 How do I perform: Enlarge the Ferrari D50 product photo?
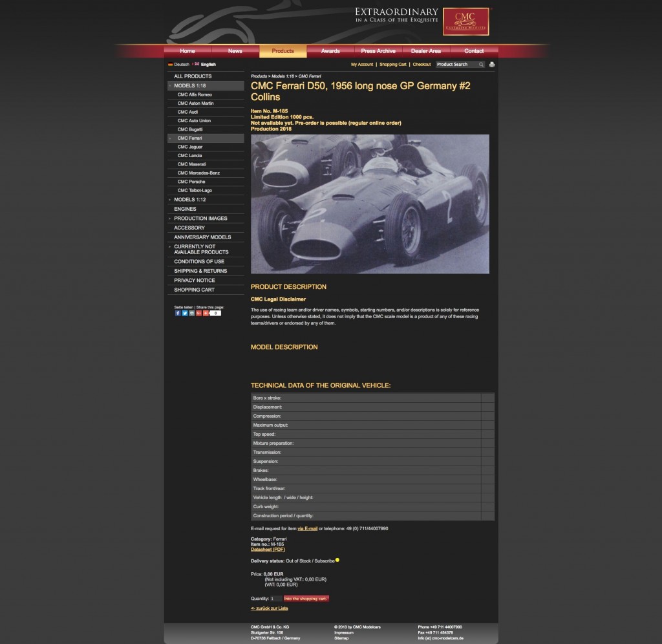click(x=370, y=204)
